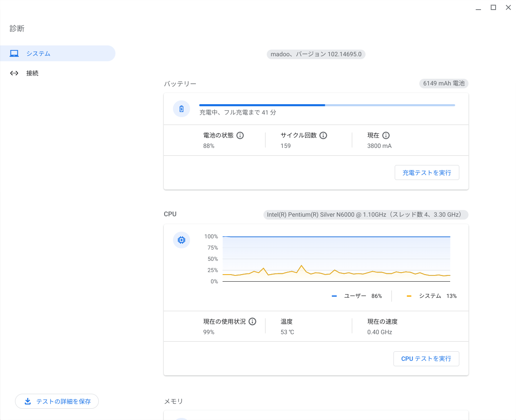Click the laptop icon beside システム

14,53
